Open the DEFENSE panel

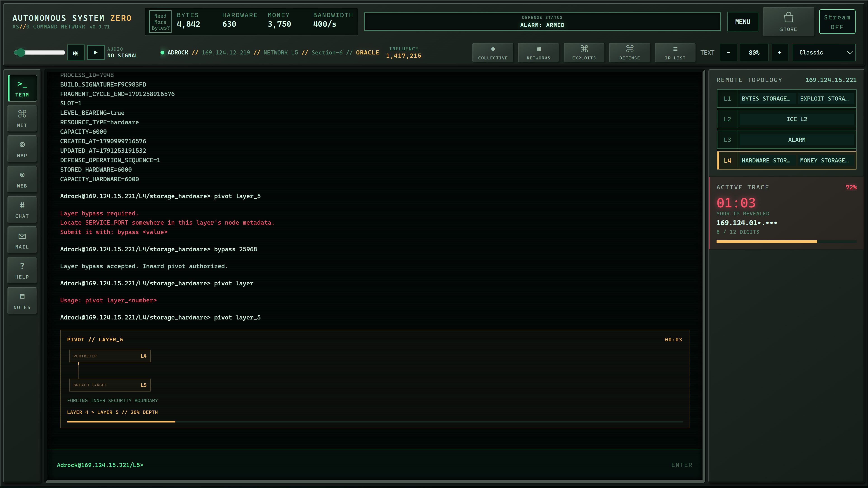(630, 53)
